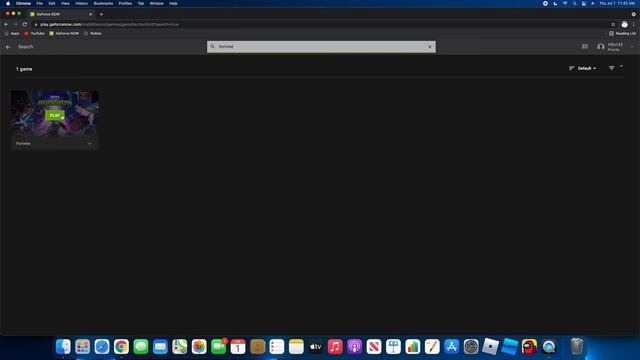Open Safari from the Dock

point(102,347)
